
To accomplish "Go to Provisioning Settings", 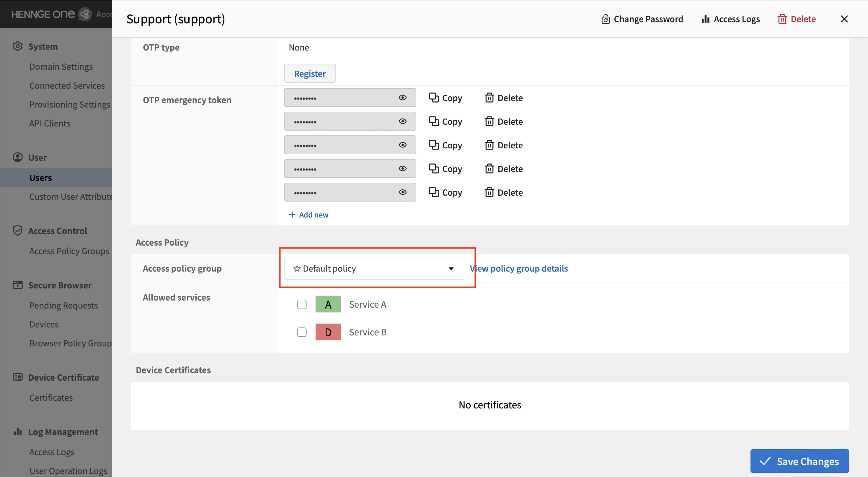I will (x=70, y=104).
